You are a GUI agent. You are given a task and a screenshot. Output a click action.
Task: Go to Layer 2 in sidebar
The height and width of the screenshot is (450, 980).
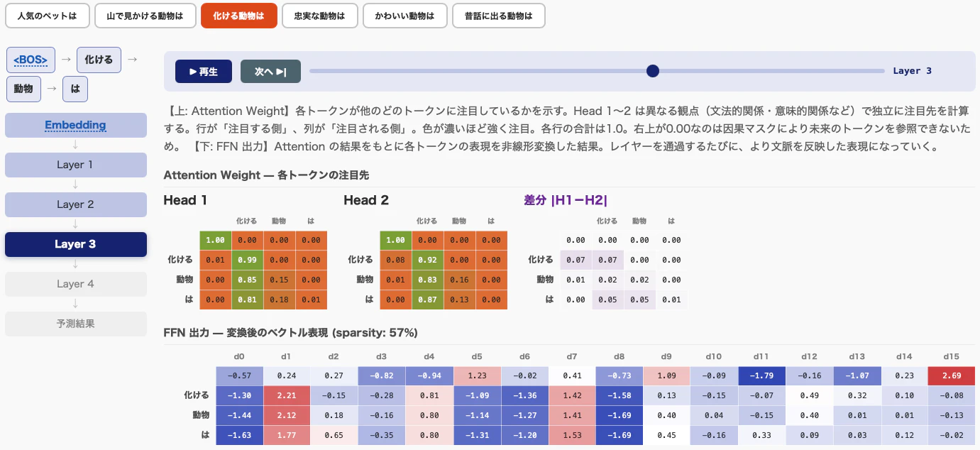tap(76, 204)
